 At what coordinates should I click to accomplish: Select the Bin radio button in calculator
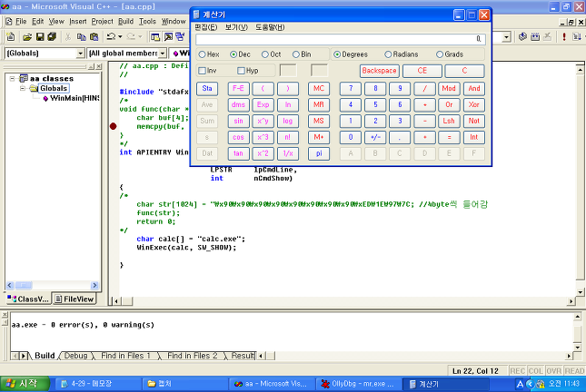(x=296, y=54)
